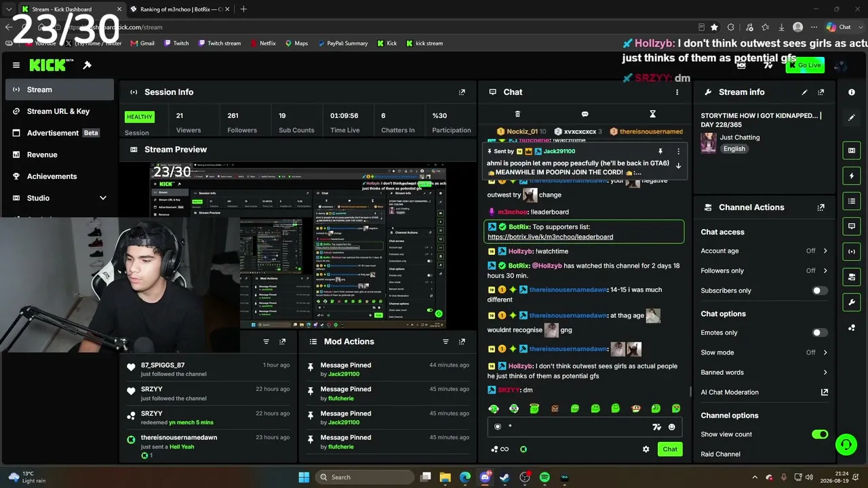
Task: Open the hamburger menu beside Kick logo
Action: (x=16, y=65)
